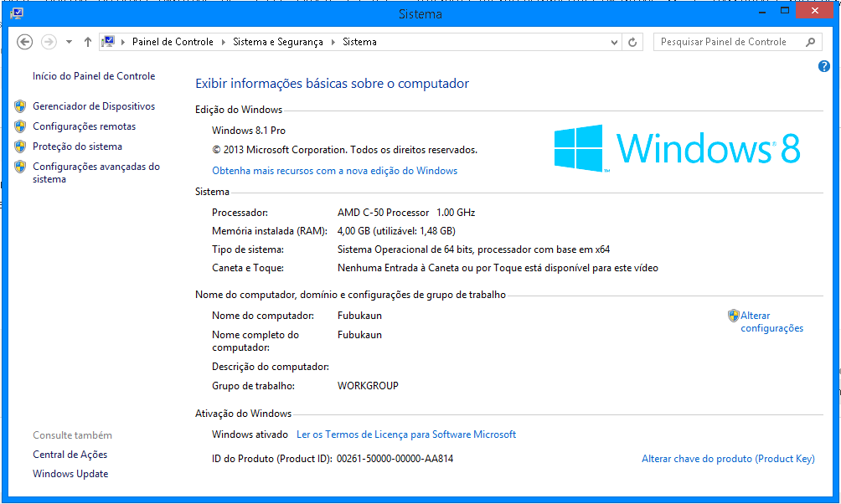Image resolution: width=841 pixels, height=504 pixels.
Task: Refresh the page with refresh icon
Action: pyautogui.click(x=633, y=42)
